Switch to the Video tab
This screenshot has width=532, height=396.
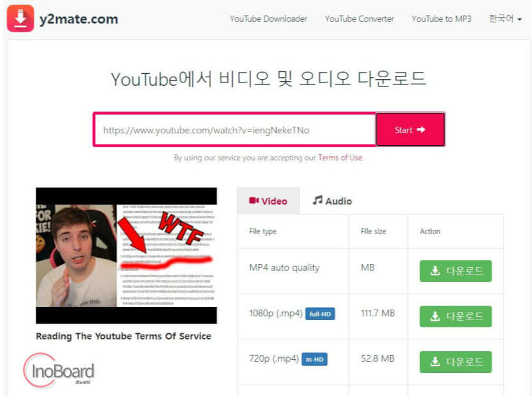[x=268, y=201]
